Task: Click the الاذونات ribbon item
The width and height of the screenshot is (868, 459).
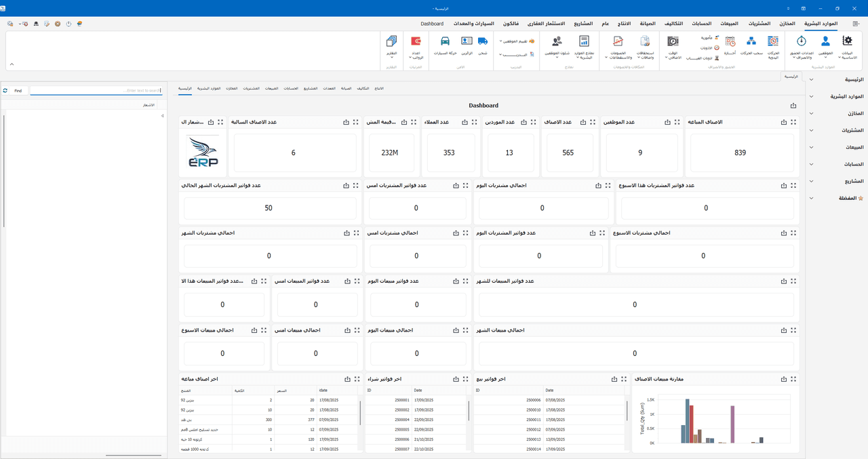Action: [x=709, y=47]
